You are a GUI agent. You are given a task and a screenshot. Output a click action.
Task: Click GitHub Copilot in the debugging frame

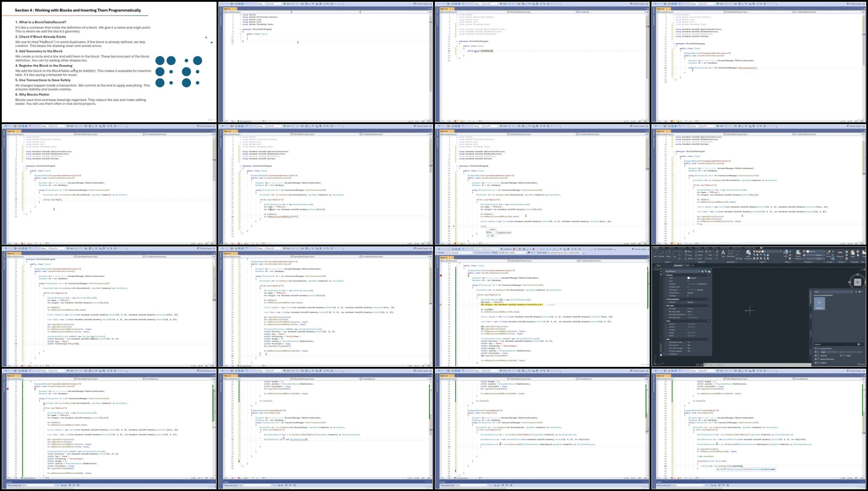tap(639, 249)
